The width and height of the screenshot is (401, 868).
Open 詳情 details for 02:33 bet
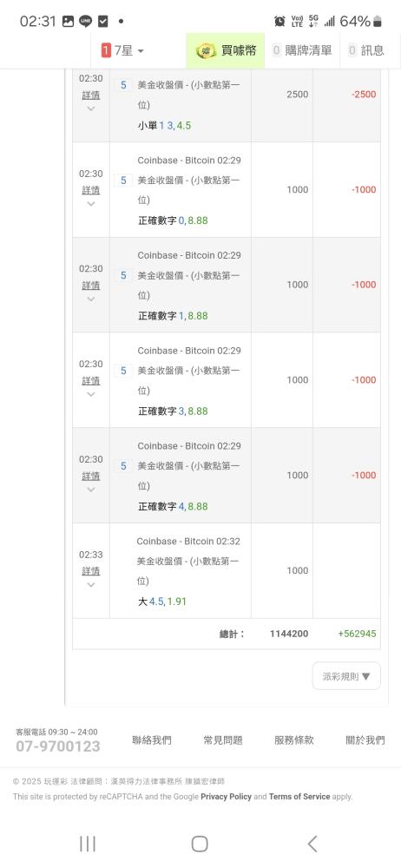click(x=91, y=571)
